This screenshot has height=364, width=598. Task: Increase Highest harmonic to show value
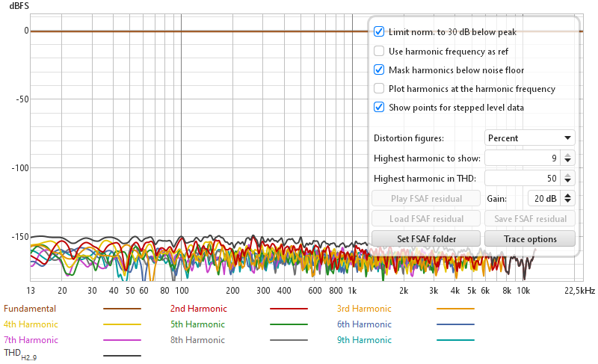567,155
